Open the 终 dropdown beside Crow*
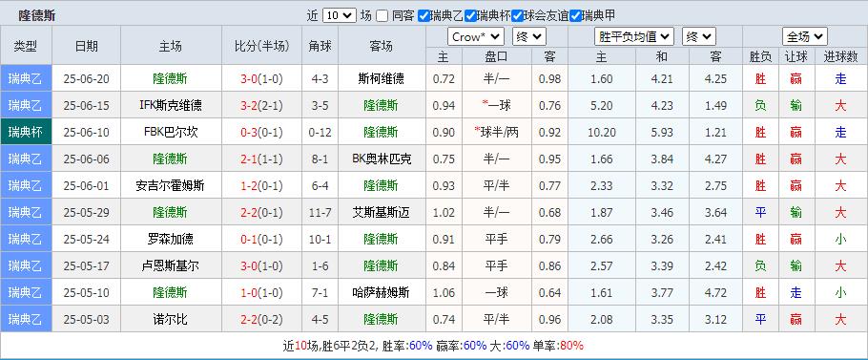Viewport: 868px width, 360px height. tap(529, 37)
